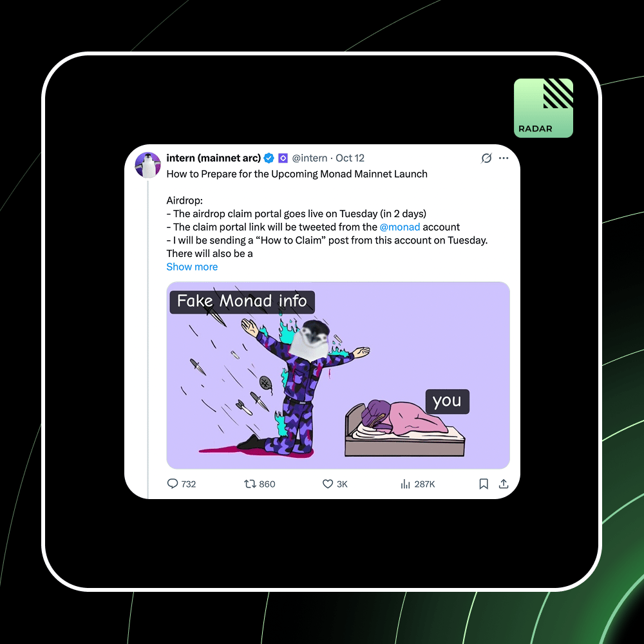644x644 pixels.
Task: Expand tweet with Show more
Action: tap(192, 267)
